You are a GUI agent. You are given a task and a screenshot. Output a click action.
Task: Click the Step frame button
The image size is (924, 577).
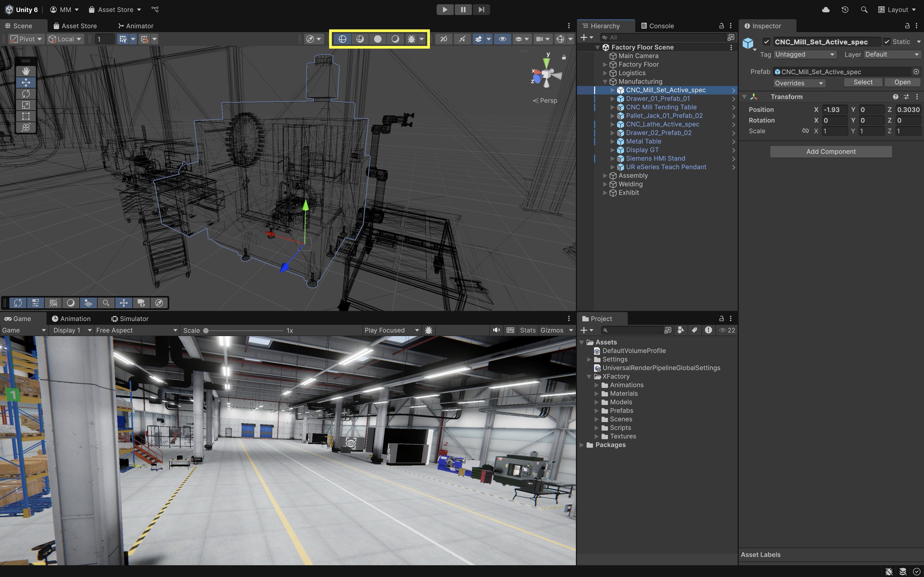click(x=481, y=10)
